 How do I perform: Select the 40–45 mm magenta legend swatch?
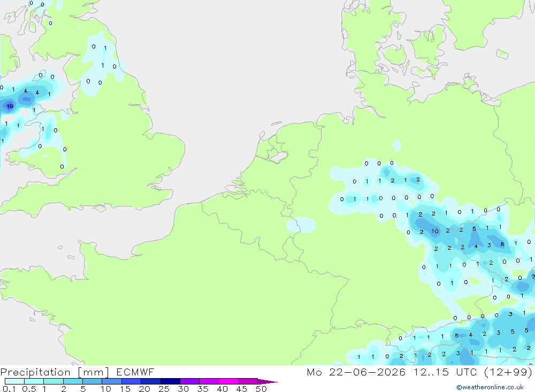click(228, 381)
